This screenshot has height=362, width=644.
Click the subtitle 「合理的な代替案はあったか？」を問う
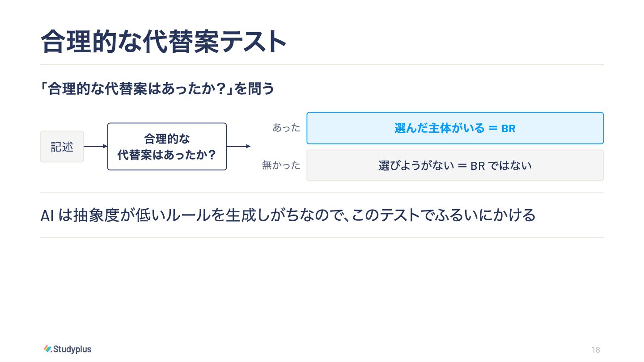click(x=157, y=89)
